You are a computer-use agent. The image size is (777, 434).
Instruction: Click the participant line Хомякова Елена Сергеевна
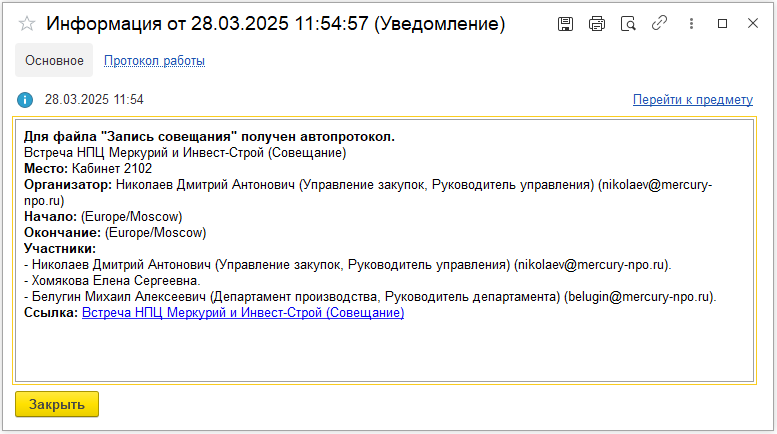[x=115, y=281]
